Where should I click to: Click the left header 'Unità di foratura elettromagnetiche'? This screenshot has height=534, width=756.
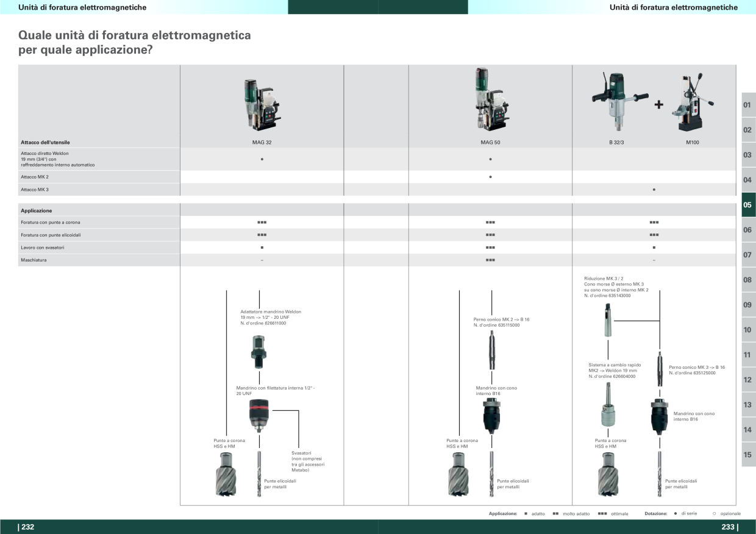[82, 7]
